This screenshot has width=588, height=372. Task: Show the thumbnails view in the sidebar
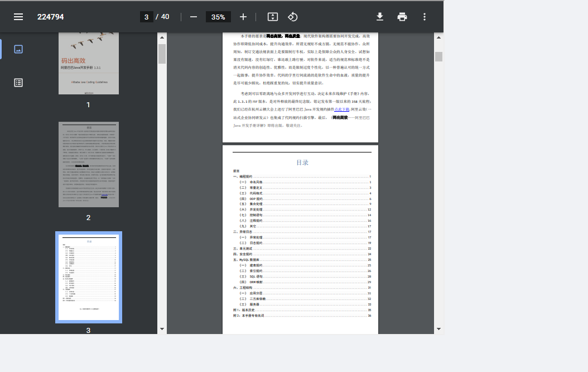(18, 49)
